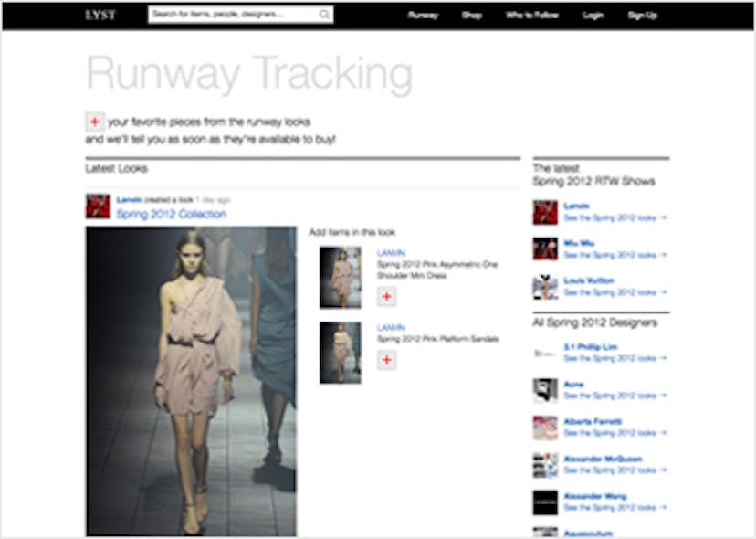Open the Runway menu item

[423, 16]
